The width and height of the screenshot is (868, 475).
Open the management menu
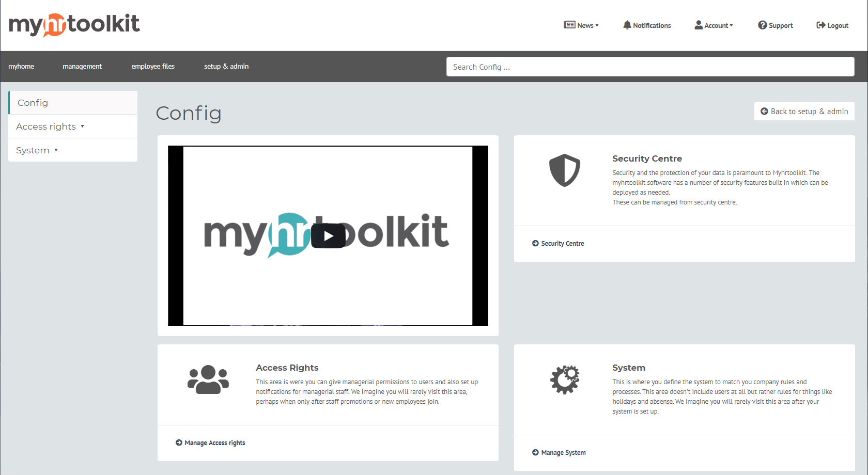tap(82, 67)
